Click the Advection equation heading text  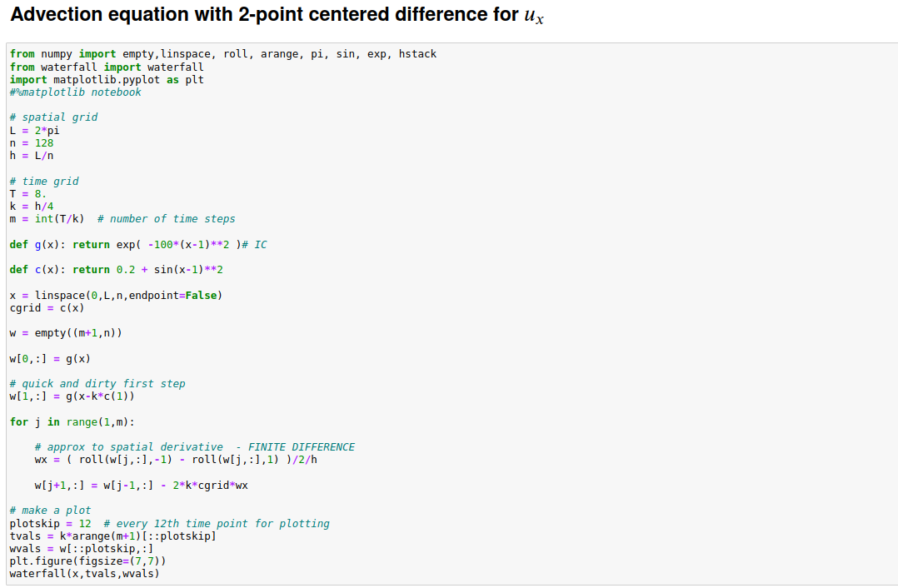(x=277, y=15)
